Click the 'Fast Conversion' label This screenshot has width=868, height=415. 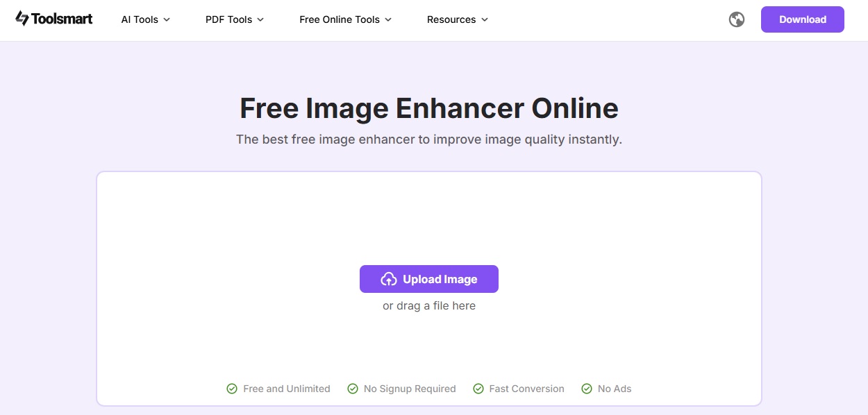click(527, 389)
